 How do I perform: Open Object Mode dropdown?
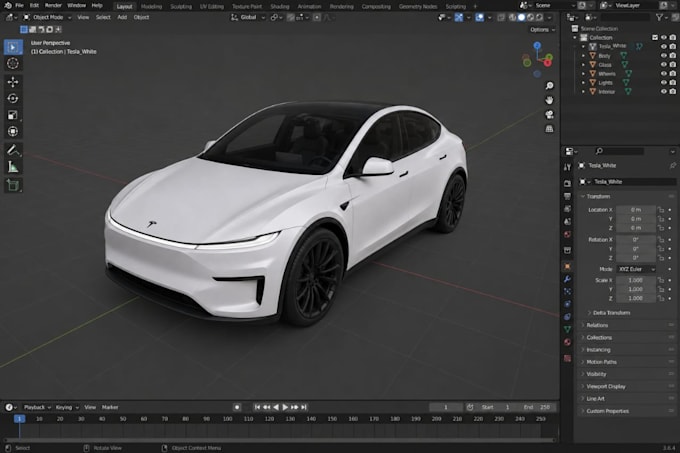point(47,17)
